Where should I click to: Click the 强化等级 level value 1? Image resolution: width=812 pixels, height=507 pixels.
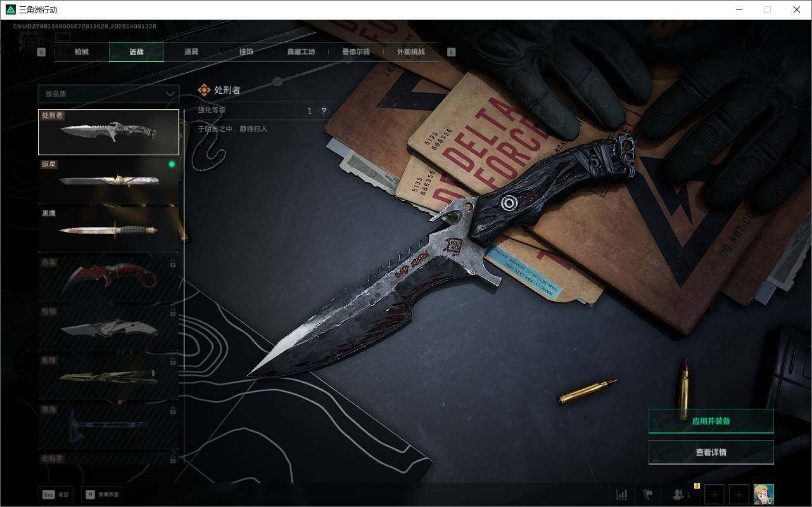[309, 110]
